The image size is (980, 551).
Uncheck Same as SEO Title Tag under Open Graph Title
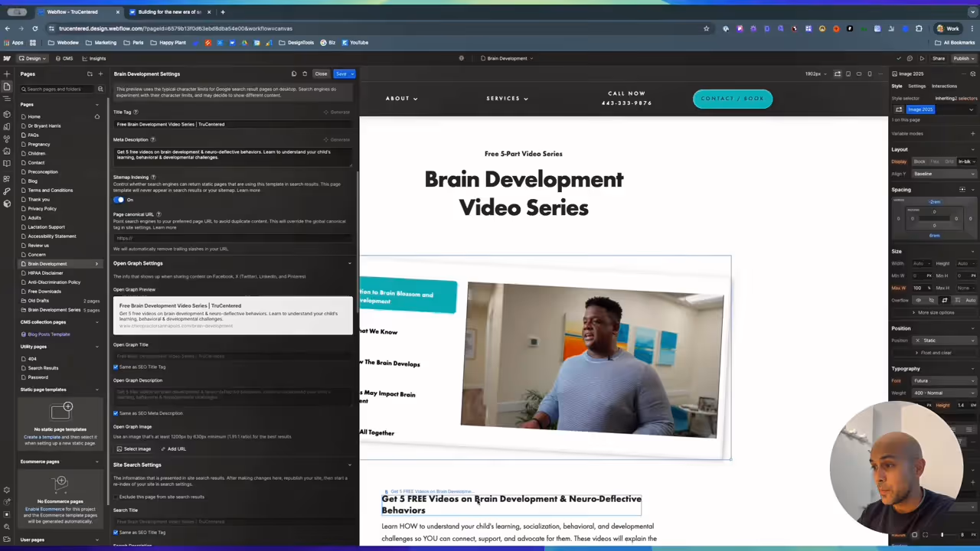pos(116,367)
